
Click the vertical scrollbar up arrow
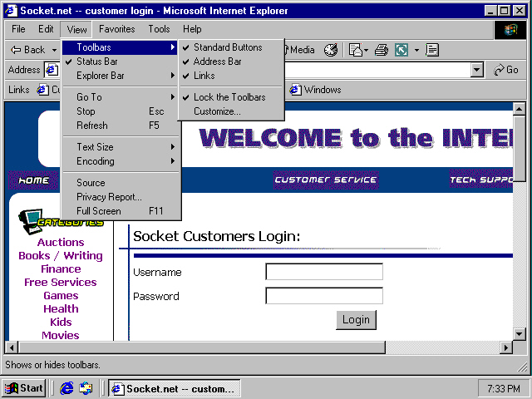pos(519,109)
